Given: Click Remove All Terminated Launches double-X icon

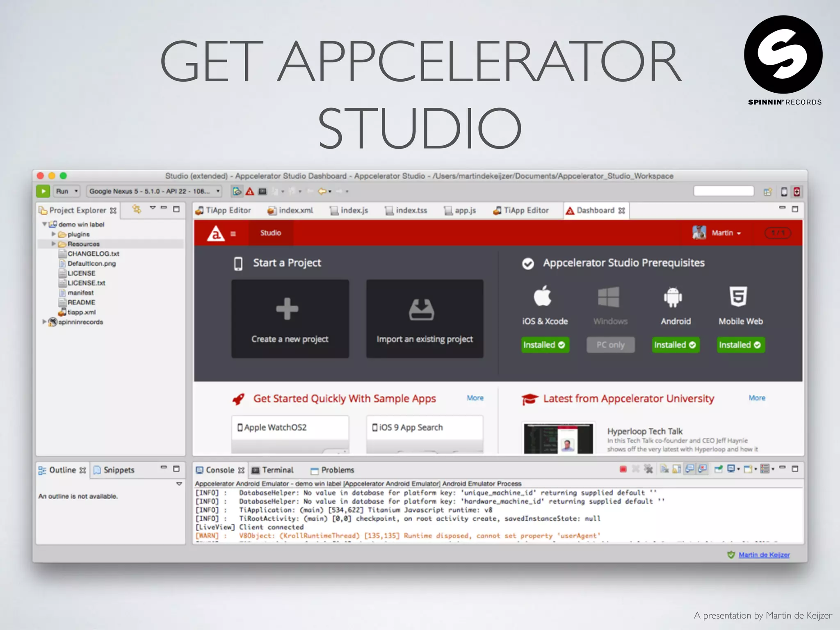Looking at the screenshot, I should click(648, 469).
